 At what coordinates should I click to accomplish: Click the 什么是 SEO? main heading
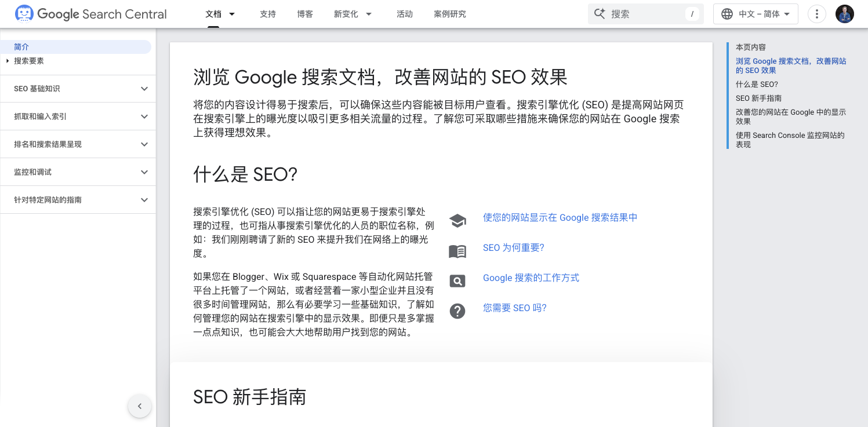[245, 174]
